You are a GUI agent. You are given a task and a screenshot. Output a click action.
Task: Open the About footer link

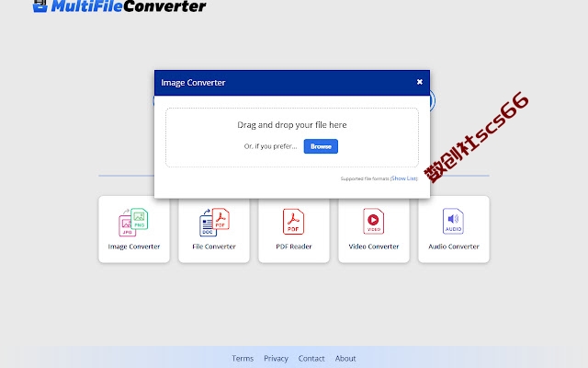point(345,358)
